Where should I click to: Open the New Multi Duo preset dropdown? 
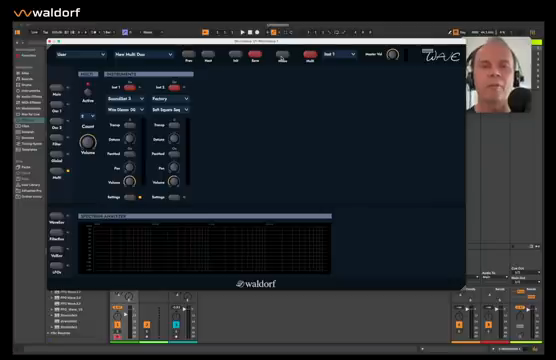[144, 54]
